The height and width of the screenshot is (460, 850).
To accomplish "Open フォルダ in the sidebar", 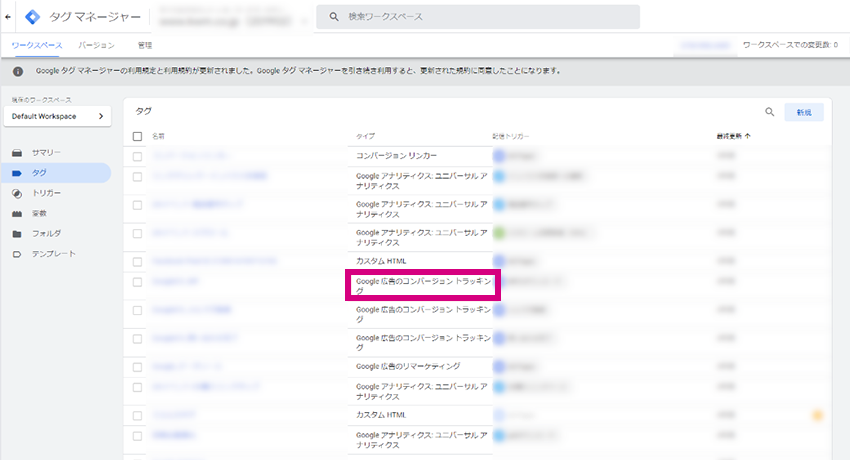I will point(46,234).
